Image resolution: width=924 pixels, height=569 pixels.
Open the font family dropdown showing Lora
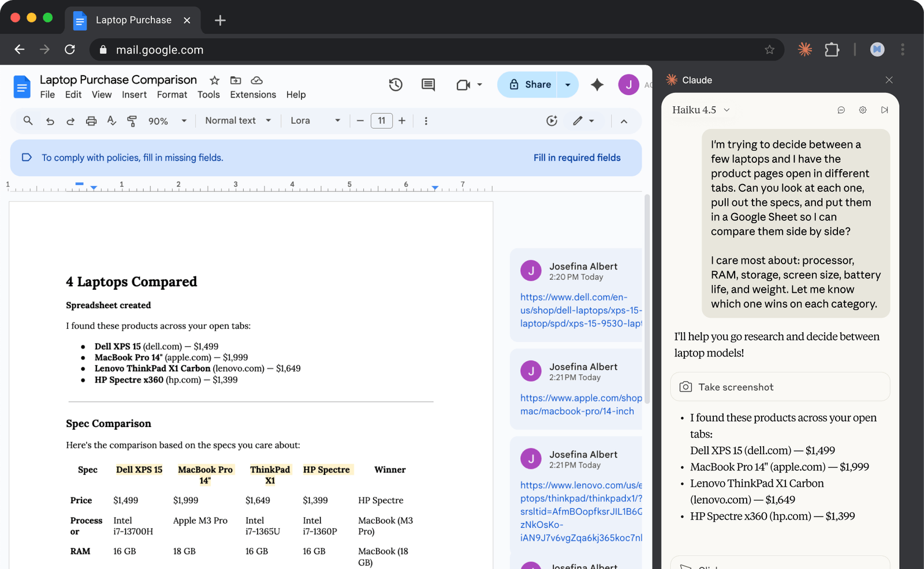[314, 121]
